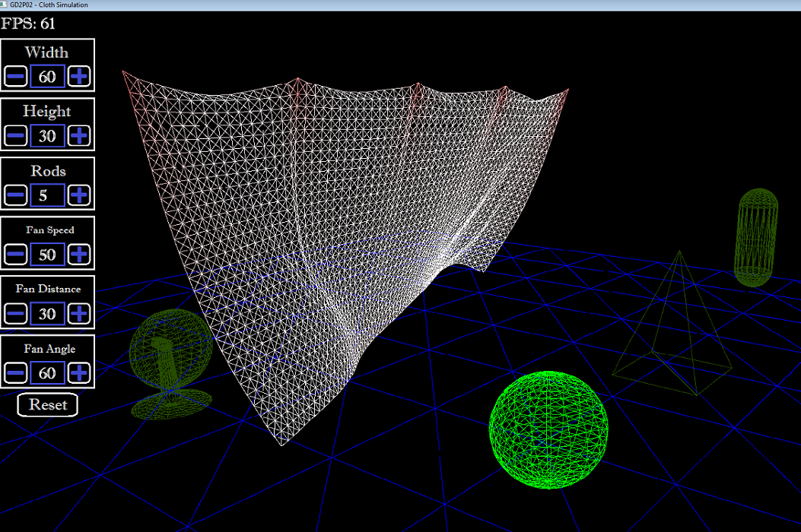Decrease the Fan Angle value

16,373
